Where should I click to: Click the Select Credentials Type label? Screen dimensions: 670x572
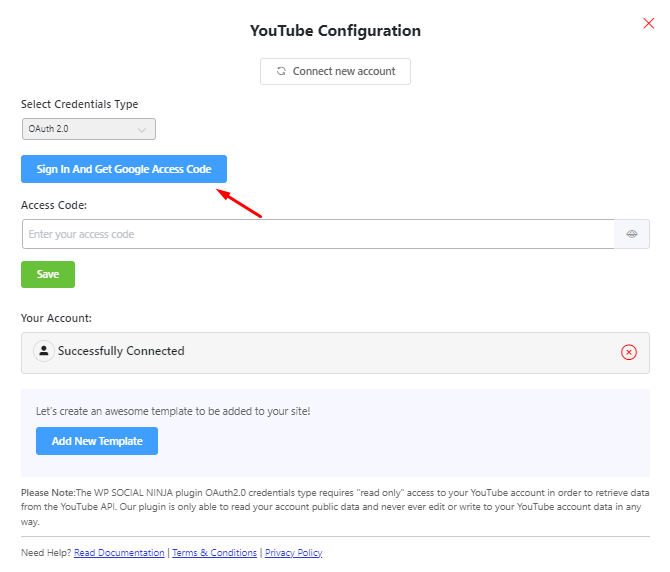tap(80, 104)
